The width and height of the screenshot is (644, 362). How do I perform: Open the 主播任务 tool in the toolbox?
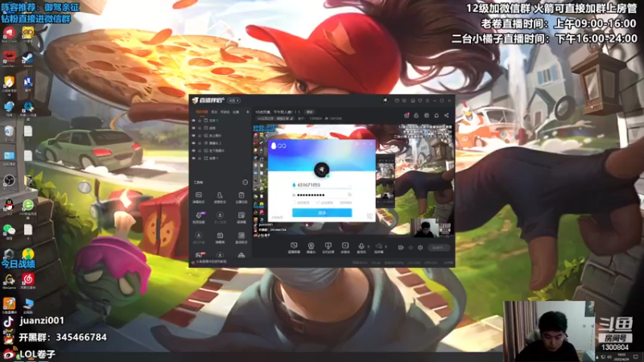[242, 197]
